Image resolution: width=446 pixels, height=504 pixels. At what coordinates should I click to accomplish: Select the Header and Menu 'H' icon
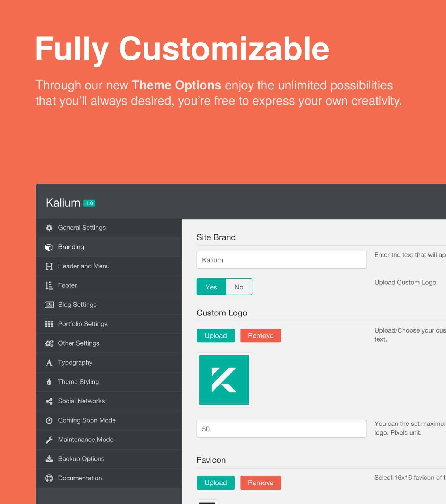click(x=49, y=266)
